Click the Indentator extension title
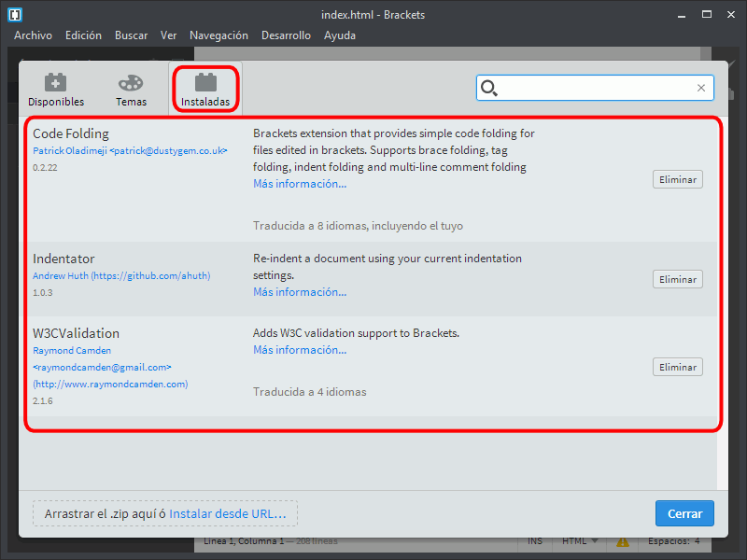 (63, 259)
